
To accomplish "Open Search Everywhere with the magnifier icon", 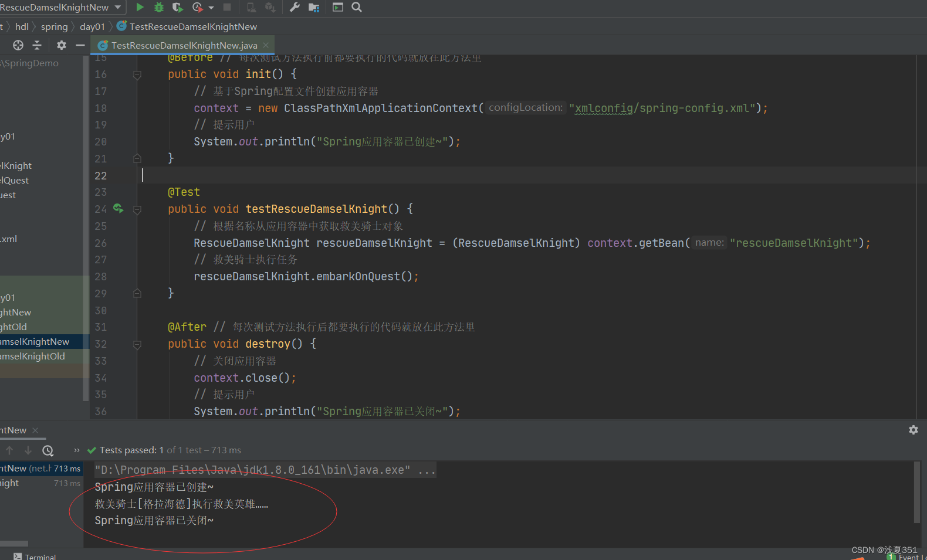I will coord(357,7).
